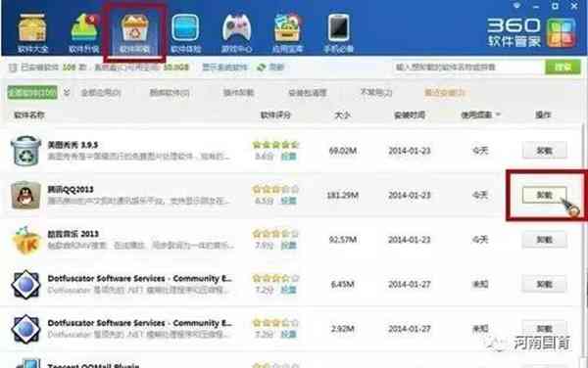This screenshot has width=588, height=368.
Task: Click the 酷我音乐 2013 icon
Action: click(x=25, y=240)
